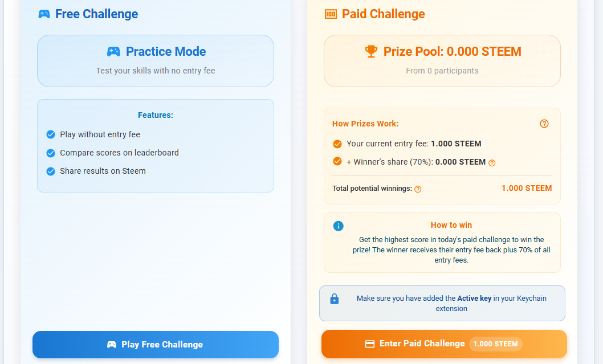Viewport: 603px width, 364px height.
Task: Click the Prize Pool: 0.000 STEEM card
Action: coord(442,61)
